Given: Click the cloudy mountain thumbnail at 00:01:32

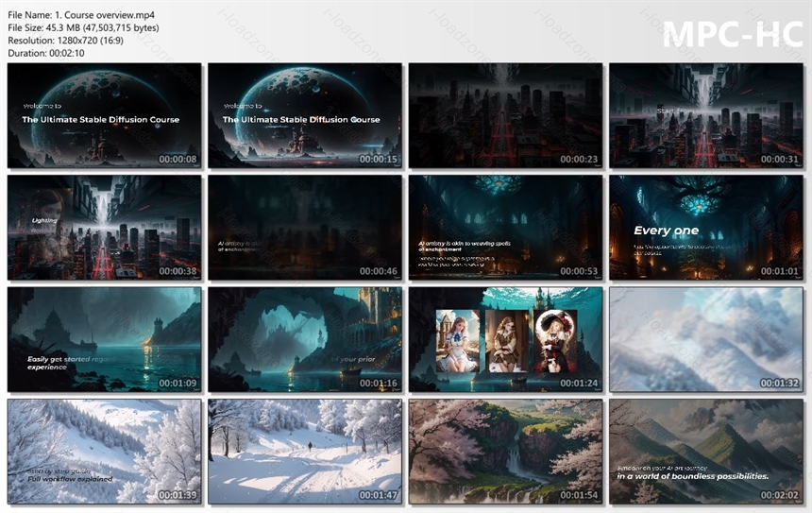Looking at the screenshot, I should [x=706, y=339].
